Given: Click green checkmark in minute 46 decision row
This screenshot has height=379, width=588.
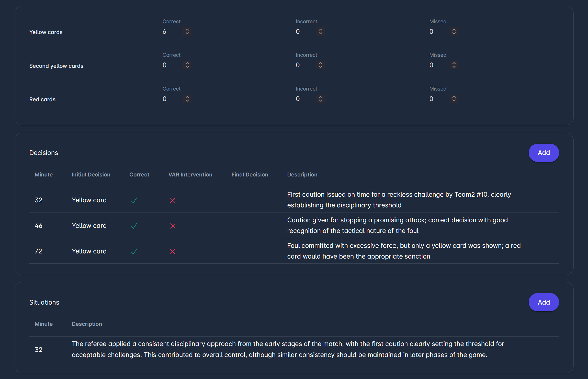Looking at the screenshot, I should point(134,226).
